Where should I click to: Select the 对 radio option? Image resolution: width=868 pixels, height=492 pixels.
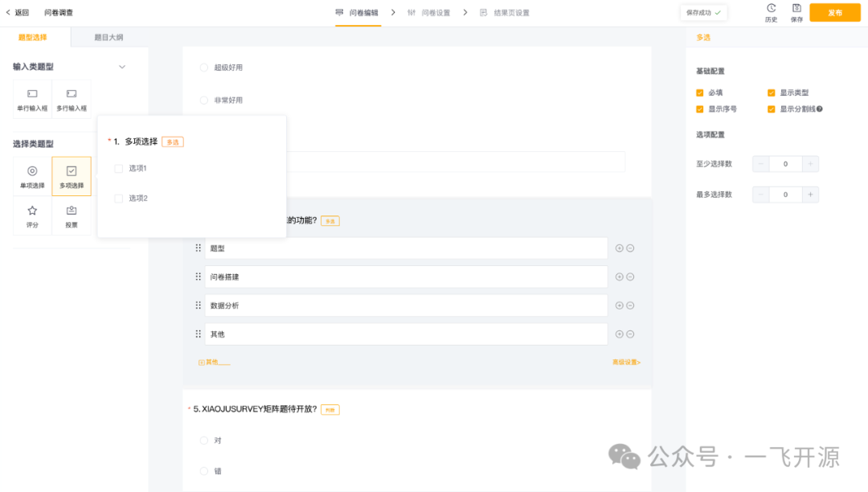(203, 441)
